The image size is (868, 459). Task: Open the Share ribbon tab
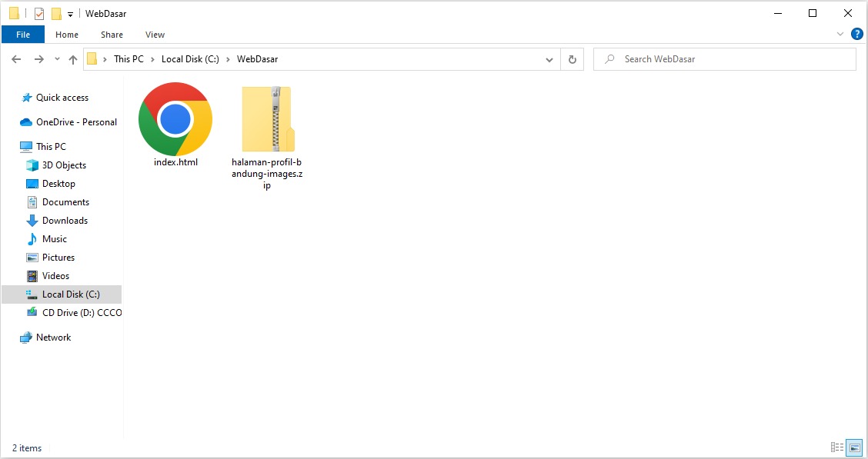coord(112,35)
